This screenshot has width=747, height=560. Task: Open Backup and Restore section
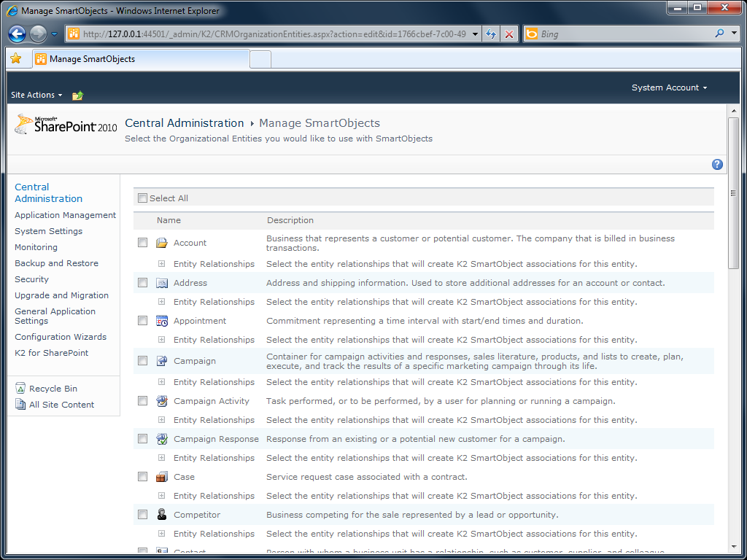point(57,263)
